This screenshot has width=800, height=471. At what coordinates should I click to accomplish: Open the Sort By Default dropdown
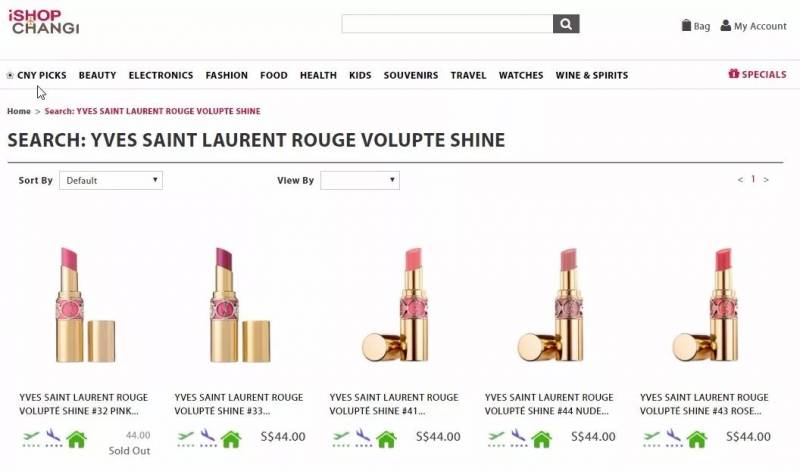pos(111,180)
